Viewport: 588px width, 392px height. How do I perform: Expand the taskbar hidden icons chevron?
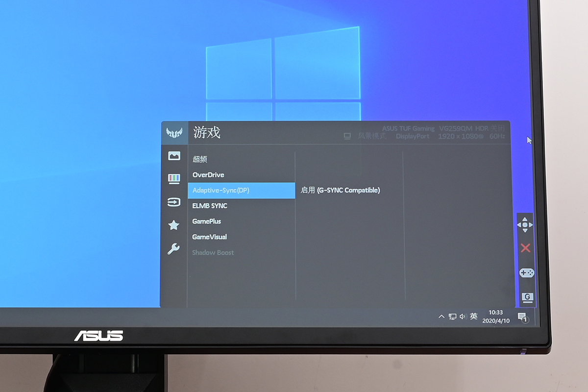pyautogui.click(x=441, y=317)
